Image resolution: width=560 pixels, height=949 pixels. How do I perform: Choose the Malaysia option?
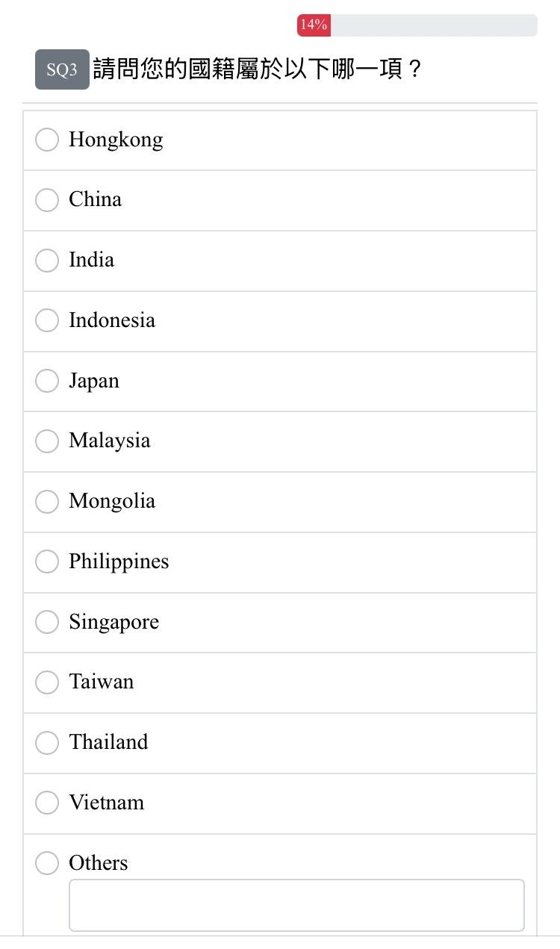coord(47,441)
